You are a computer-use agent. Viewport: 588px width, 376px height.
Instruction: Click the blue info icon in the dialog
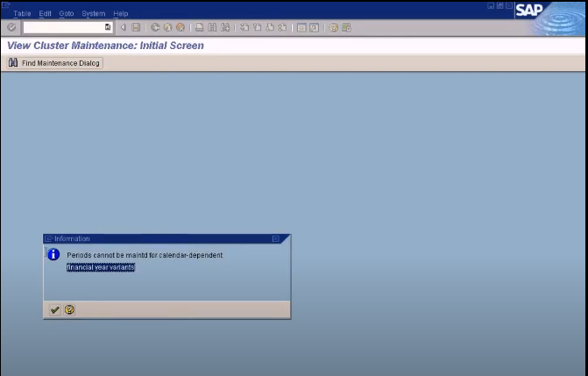[53, 254]
